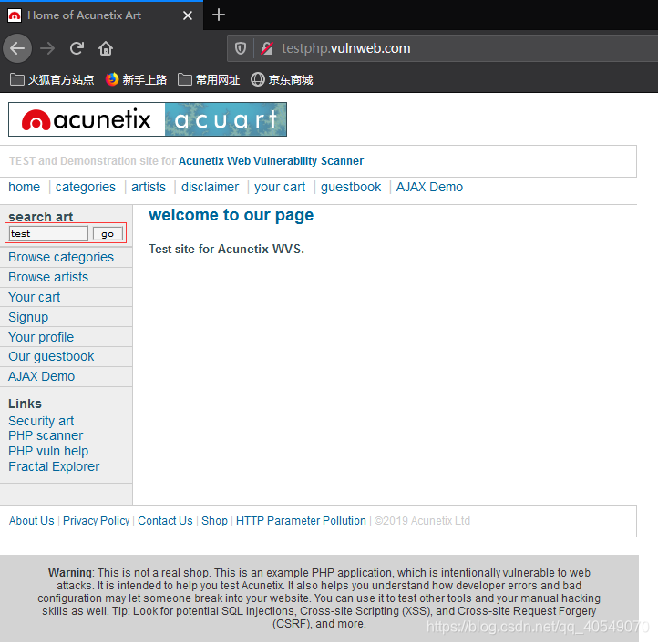Open Our guestbook in the sidebar
The image size is (658, 644).
(x=51, y=356)
